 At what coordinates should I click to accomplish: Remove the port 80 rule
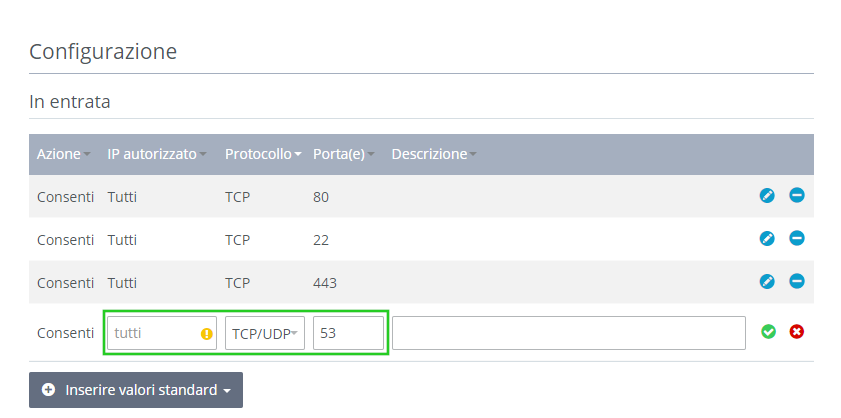coord(796,195)
